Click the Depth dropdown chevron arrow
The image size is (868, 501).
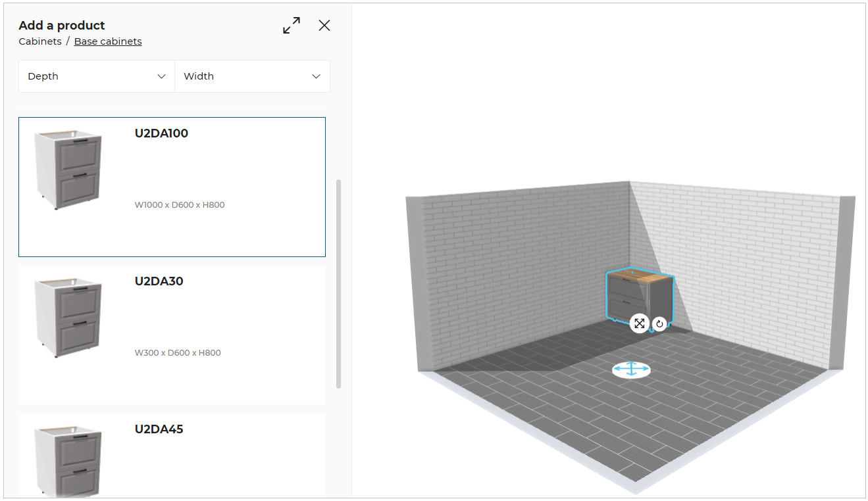click(161, 76)
